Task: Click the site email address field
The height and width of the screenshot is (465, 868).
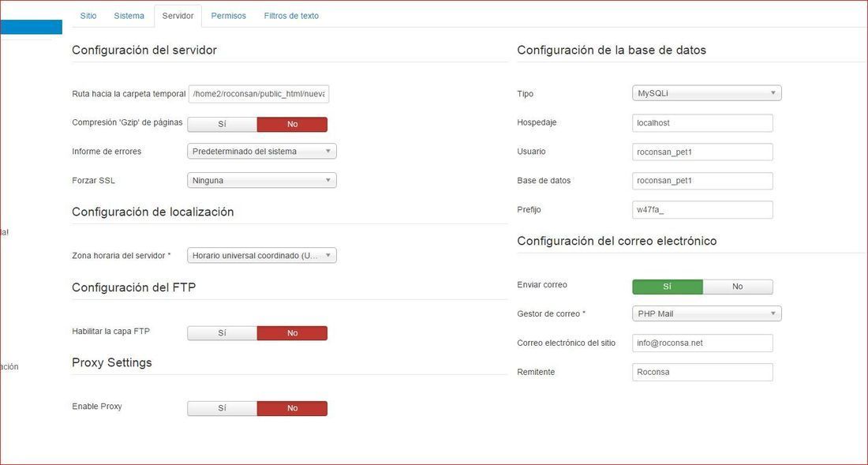Action: [x=702, y=343]
